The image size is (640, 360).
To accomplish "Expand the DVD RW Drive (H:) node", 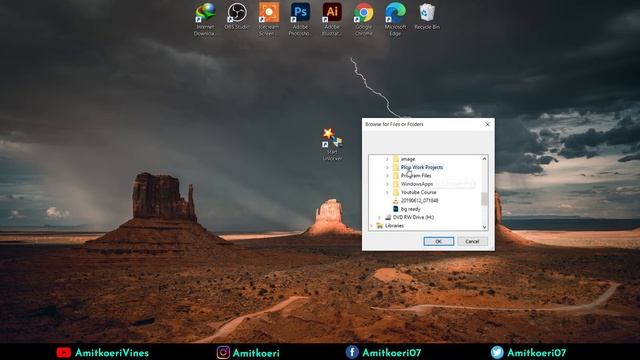I will [x=379, y=217].
